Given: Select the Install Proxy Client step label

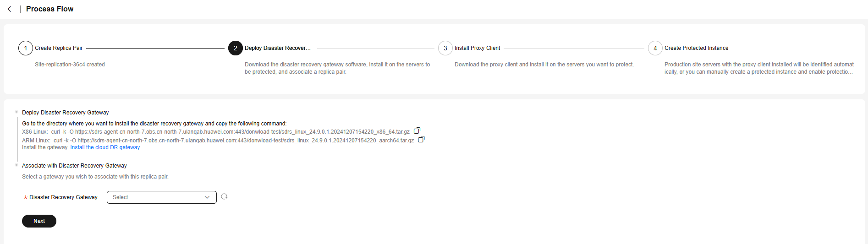Looking at the screenshot, I should (477, 48).
